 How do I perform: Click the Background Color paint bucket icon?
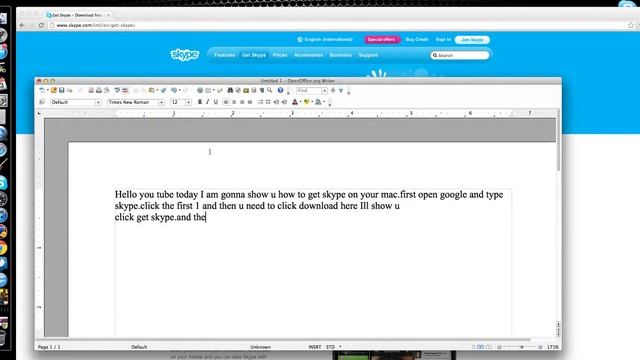[318, 102]
